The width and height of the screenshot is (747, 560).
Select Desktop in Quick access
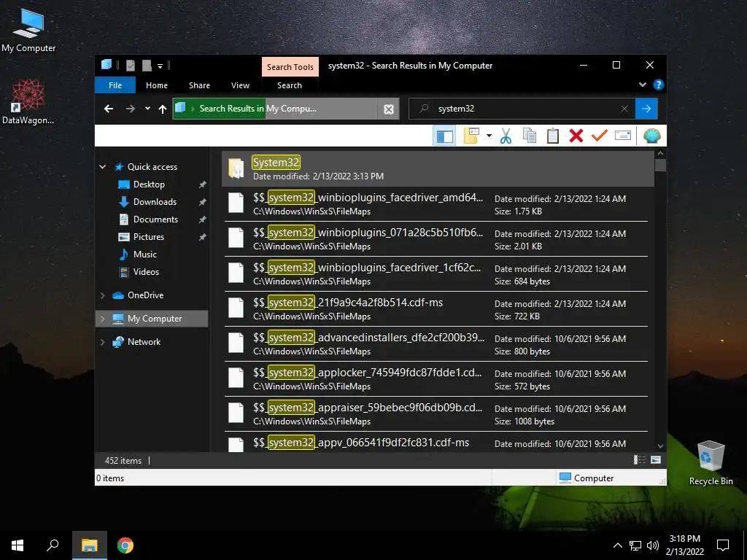tap(149, 184)
